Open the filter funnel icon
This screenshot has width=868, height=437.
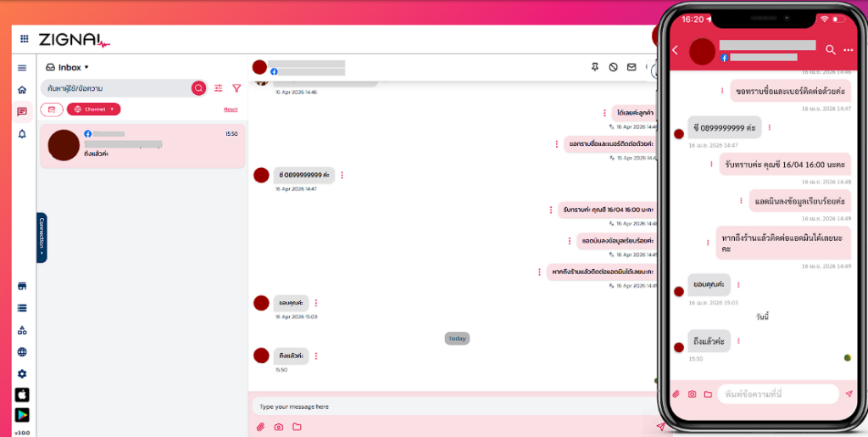pos(236,88)
